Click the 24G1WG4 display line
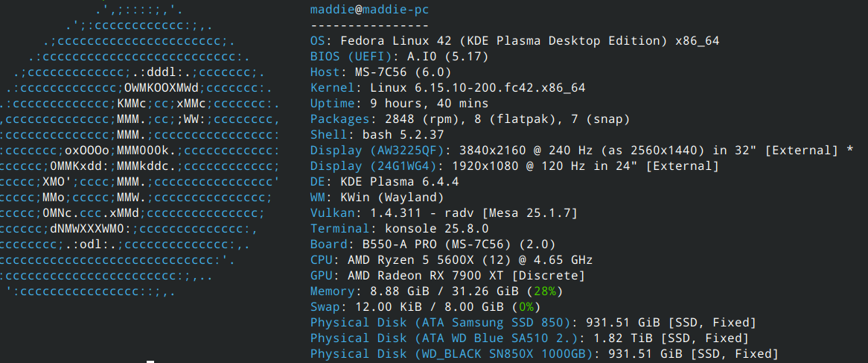The width and height of the screenshot is (868, 363). (x=514, y=166)
